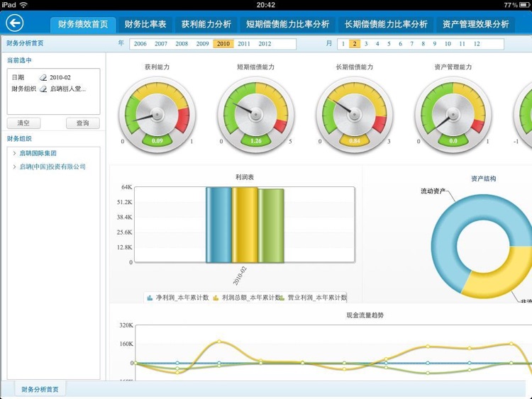Viewport: 532px width, 399px height.
Task: Click 净利润_本年累计数 legend icon
Action: (150, 298)
